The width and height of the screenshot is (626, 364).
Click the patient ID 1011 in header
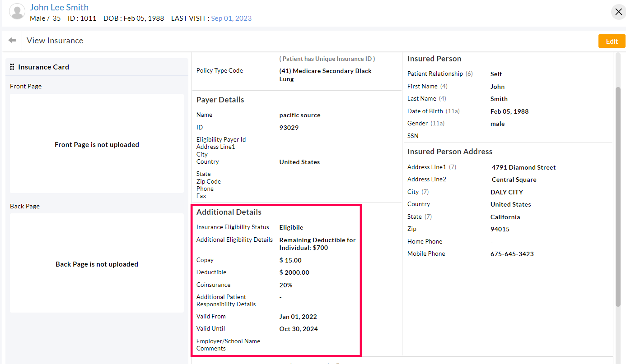[82, 18]
